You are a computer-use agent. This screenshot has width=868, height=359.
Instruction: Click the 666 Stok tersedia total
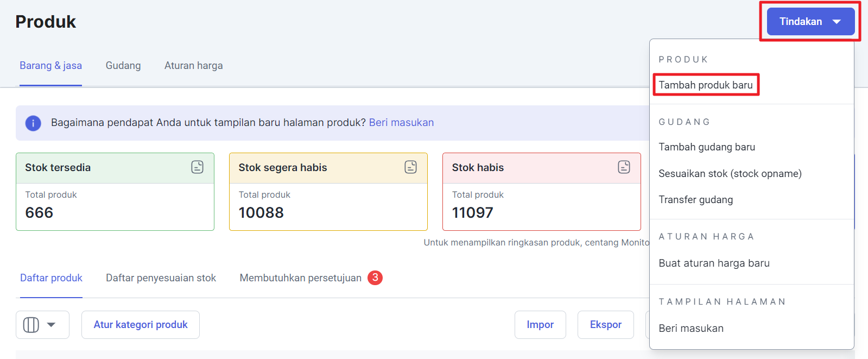[39, 213]
